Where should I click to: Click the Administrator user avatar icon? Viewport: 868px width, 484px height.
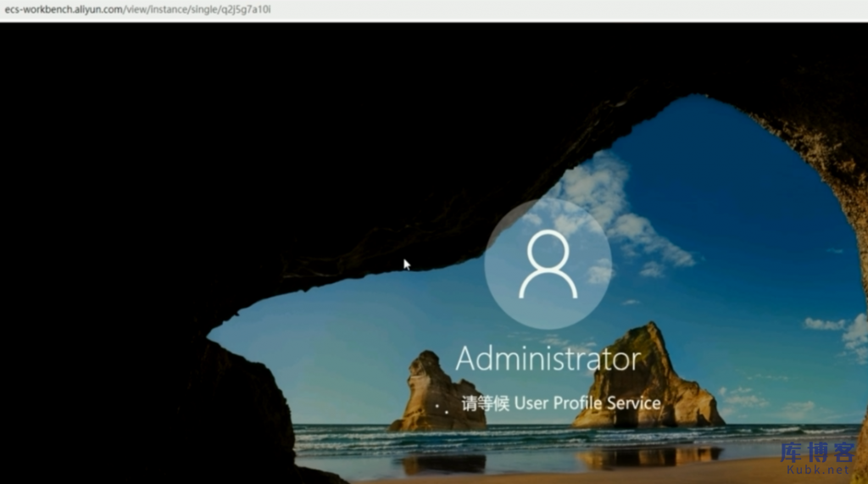[548, 264]
